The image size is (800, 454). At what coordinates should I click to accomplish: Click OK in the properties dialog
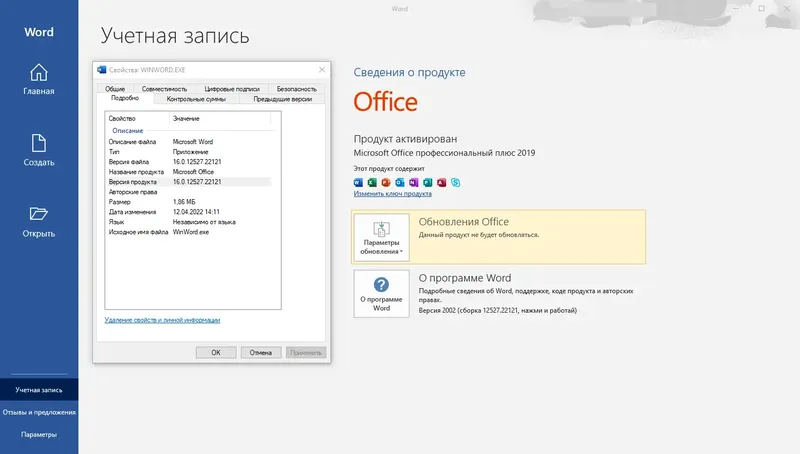[216, 352]
